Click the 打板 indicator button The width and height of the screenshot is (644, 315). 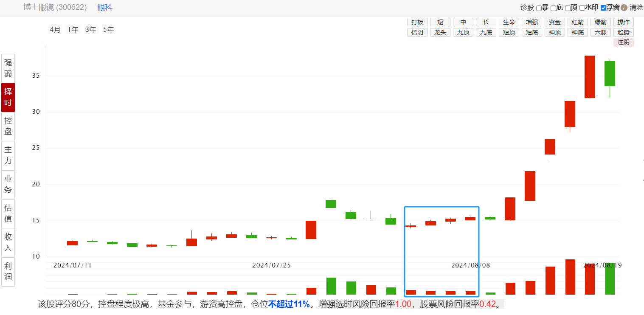pyautogui.click(x=417, y=22)
